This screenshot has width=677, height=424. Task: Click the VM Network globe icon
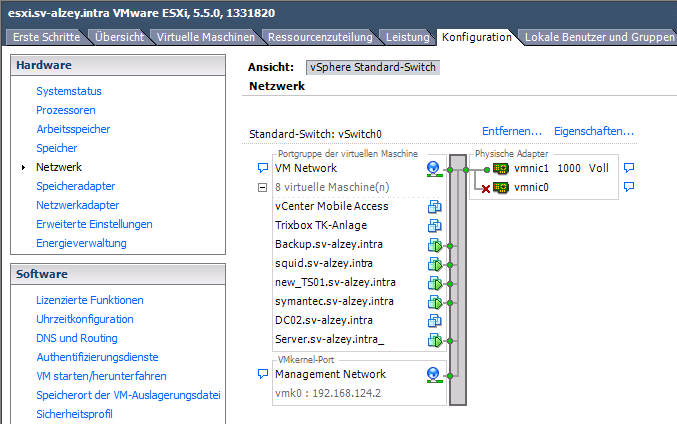tap(433, 168)
